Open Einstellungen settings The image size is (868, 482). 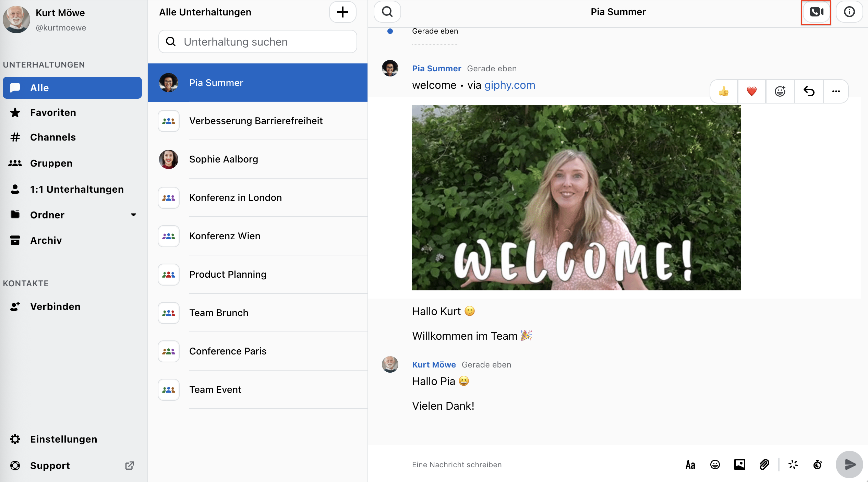pyautogui.click(x=72, y=439)
